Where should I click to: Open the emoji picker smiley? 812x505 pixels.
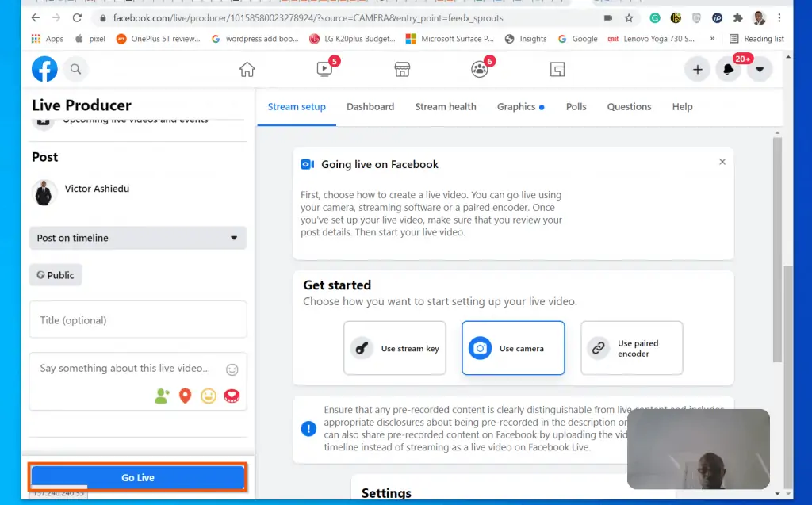232,369
